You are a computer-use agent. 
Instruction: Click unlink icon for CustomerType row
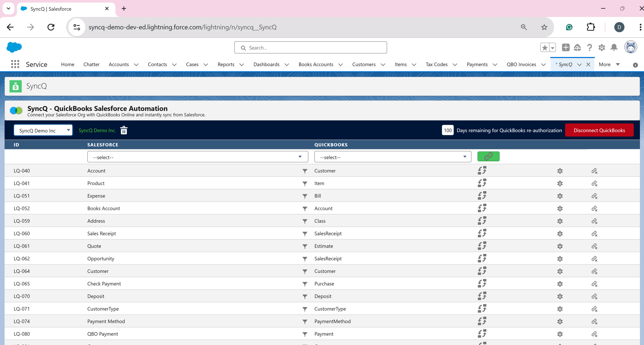594,309
